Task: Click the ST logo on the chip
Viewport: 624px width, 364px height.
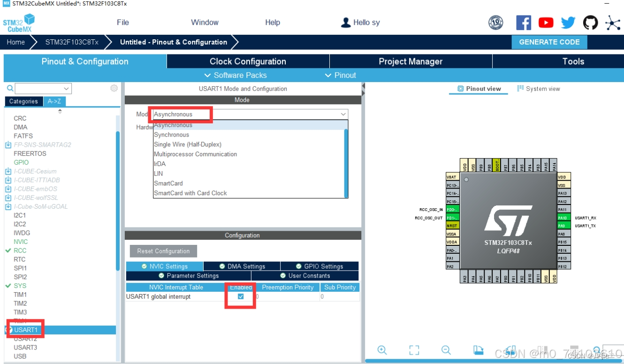Action: coord(508,220)
